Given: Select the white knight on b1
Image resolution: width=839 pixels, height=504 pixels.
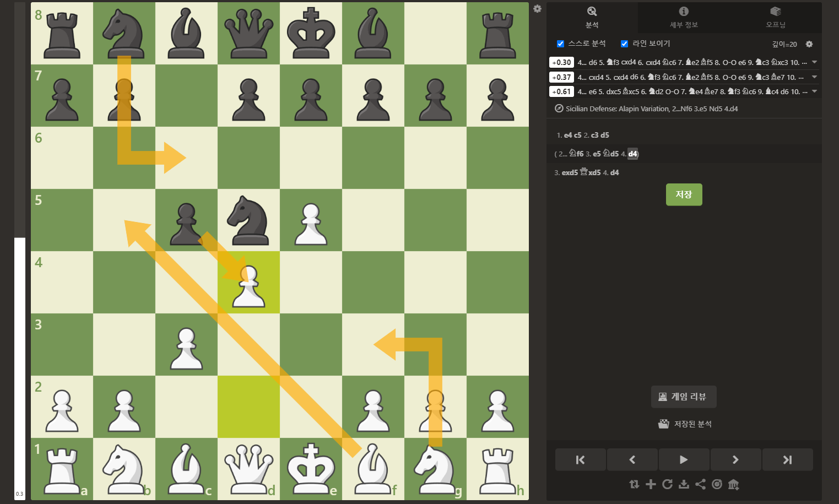Looking at the screenshot, I should click(x=124, y=469).
